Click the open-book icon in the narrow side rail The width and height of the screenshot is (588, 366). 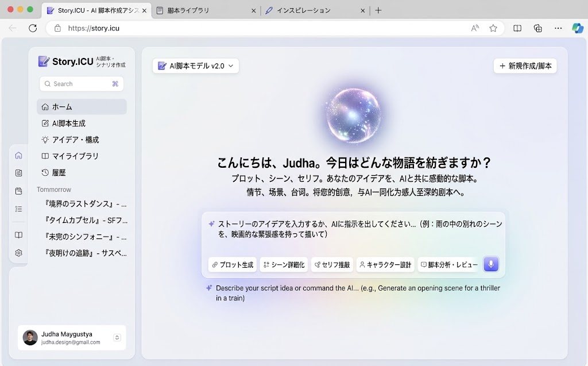tap(18, 235)
